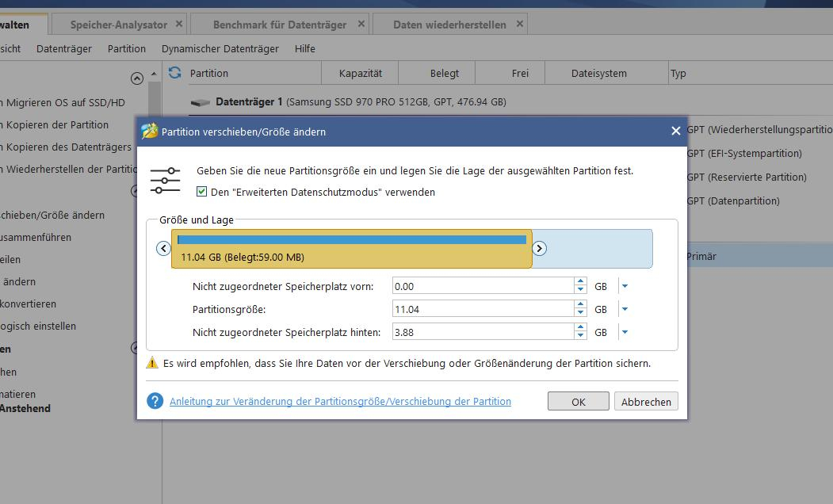833x504 pixels.
Task: Open unit dropdown for Partitionsgröße
Action: (624, 309)
